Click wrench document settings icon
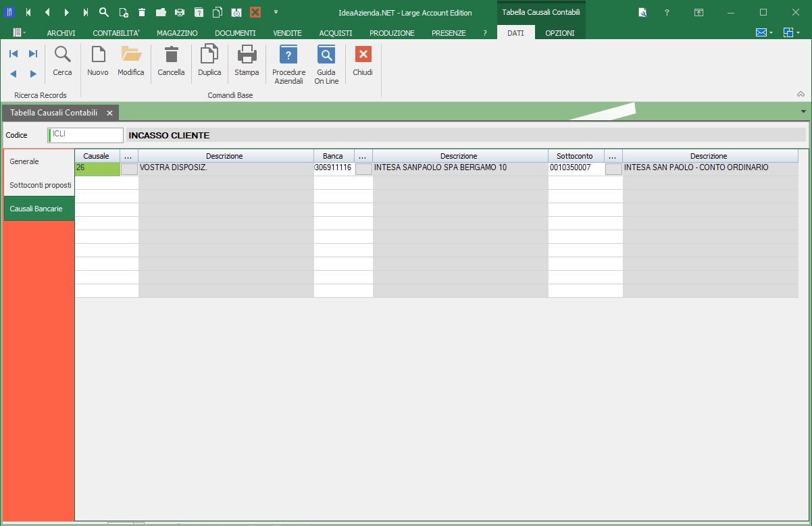 [x=642, y=12]
